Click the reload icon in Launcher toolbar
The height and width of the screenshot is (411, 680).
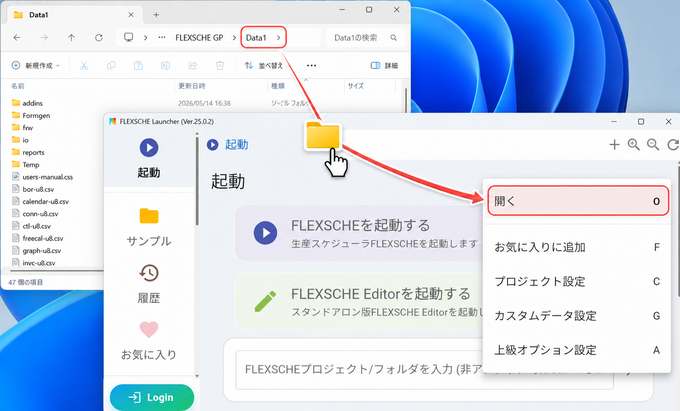point(673,145)
